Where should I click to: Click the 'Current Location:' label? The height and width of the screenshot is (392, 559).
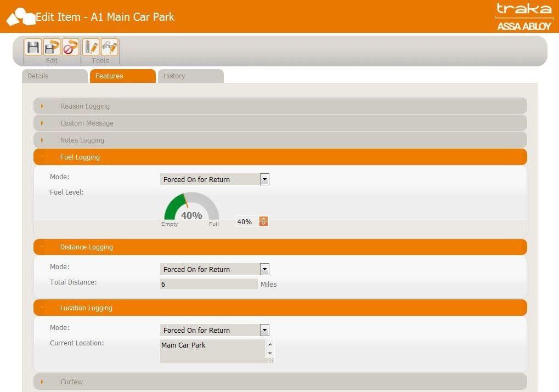click(77, 343)
